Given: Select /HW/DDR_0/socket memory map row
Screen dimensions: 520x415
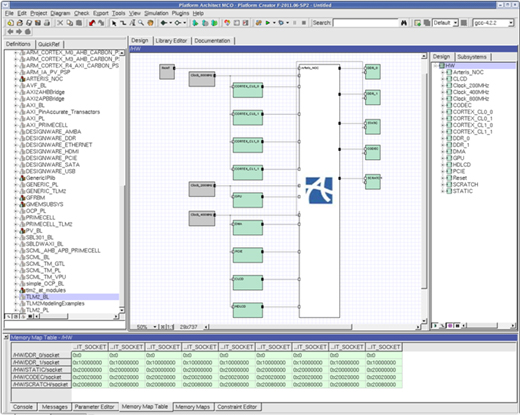Looking at the screenshot, I should point(41,355).
